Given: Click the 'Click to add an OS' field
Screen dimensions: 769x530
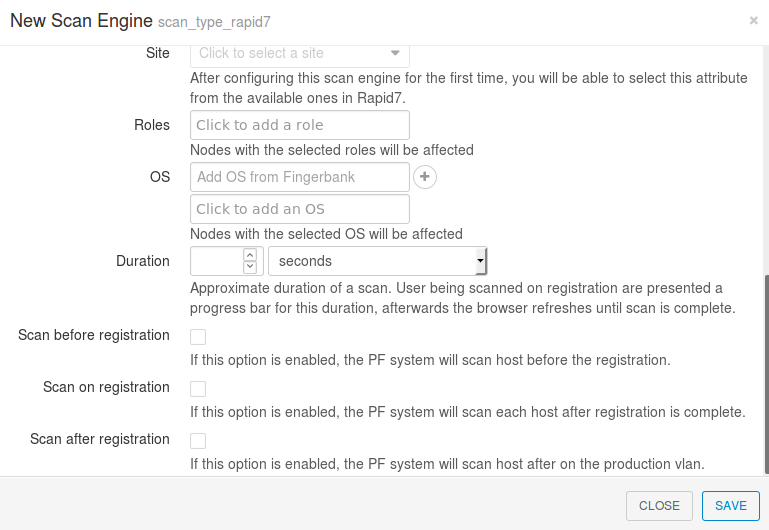Looking at the screenshot, I should (300, 209).
